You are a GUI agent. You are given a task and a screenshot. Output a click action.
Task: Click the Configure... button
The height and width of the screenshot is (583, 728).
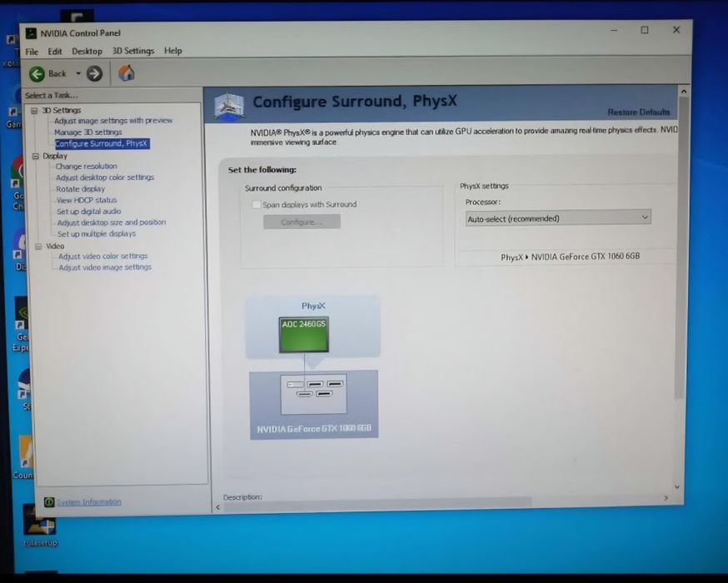point(302,222)
